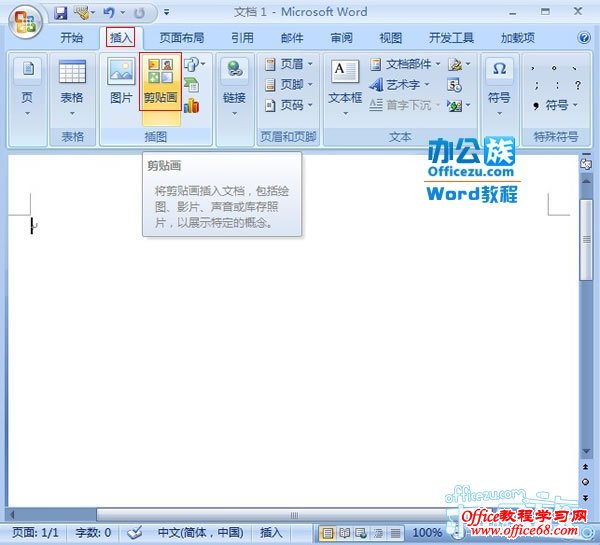
Task: Click the horizontal scrollbar left arrow
Action: pos(13,515)
